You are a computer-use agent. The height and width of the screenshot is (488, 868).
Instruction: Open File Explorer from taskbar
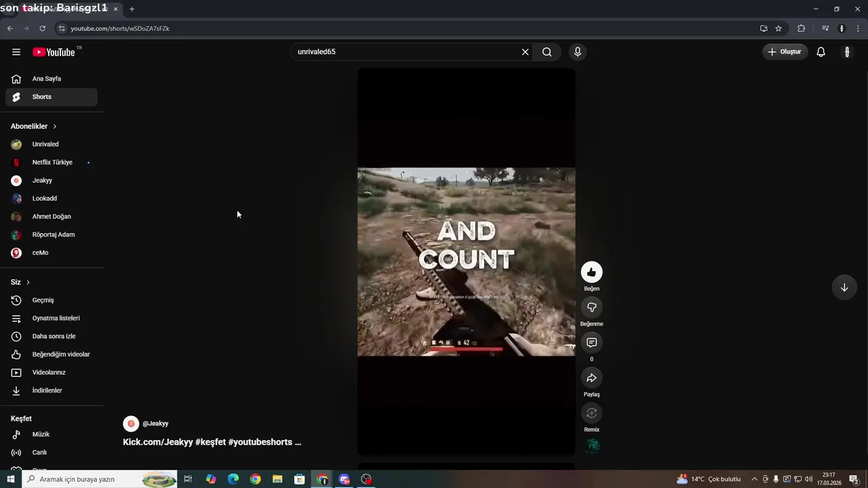tap(277, 479)
